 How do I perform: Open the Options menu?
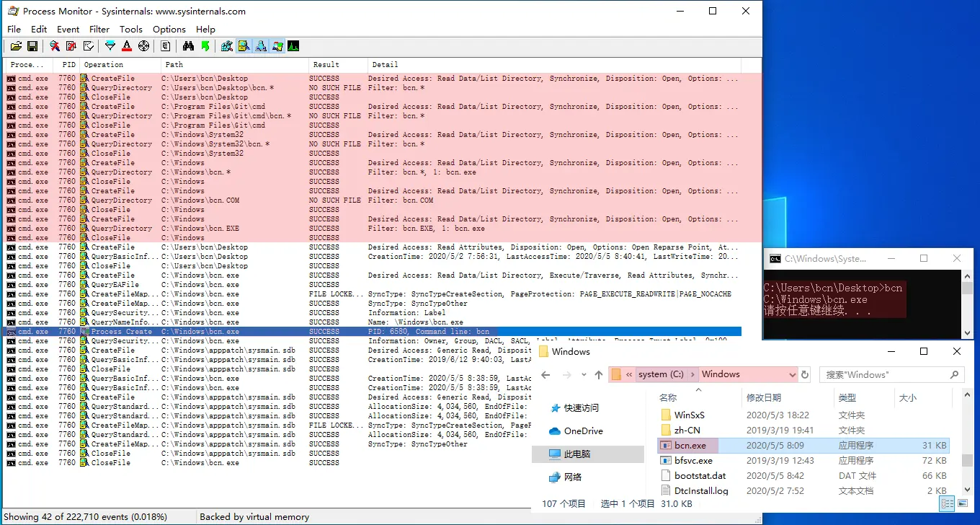(x=169, y=30)
